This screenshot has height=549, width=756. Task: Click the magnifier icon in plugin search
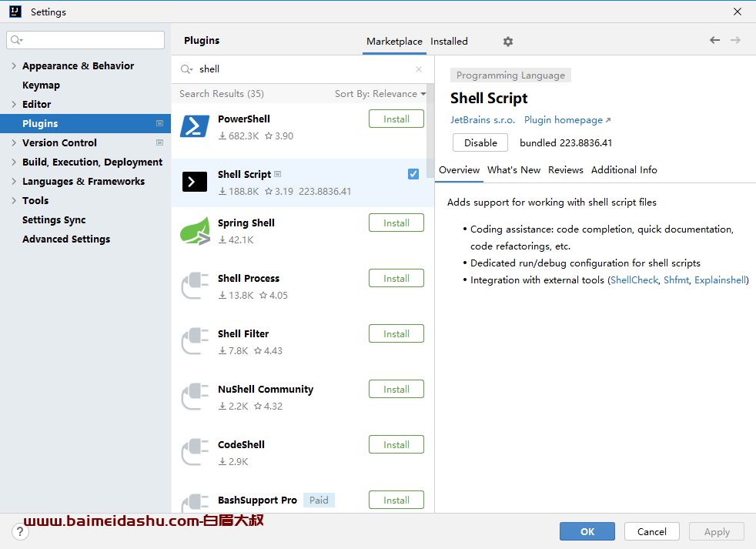coord(186,69)
